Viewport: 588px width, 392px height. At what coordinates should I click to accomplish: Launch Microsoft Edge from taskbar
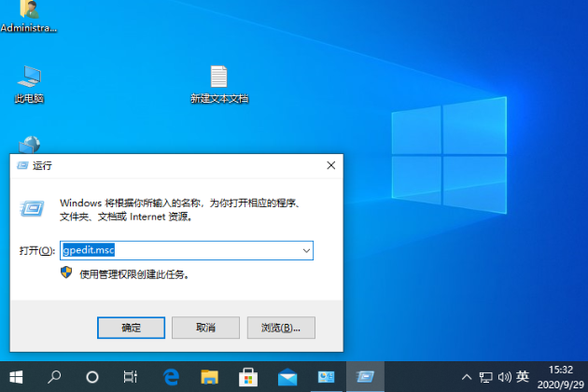click(x=171, y=377)
